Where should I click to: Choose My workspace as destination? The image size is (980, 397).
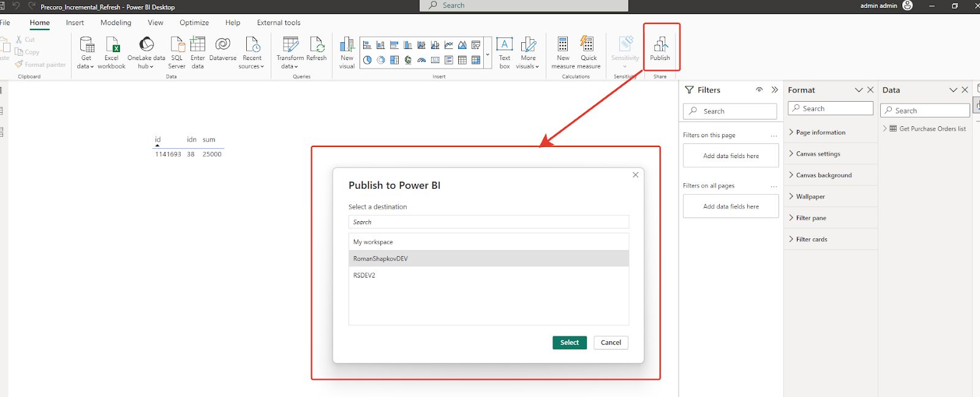coord(489,242)
